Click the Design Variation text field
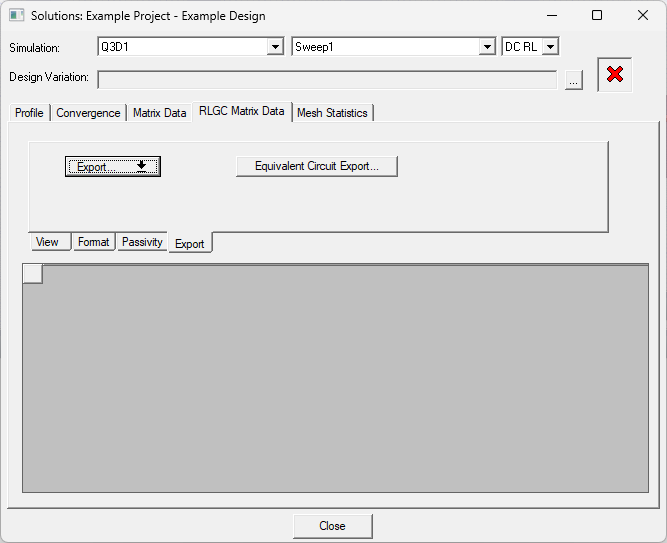The image size is (667, 543). coord(327,80)
